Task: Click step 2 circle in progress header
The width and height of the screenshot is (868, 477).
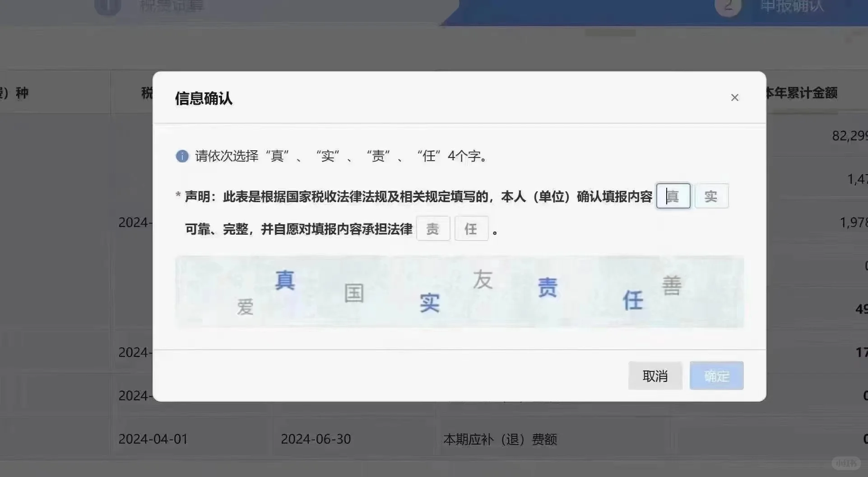Action: click(728, 6)
